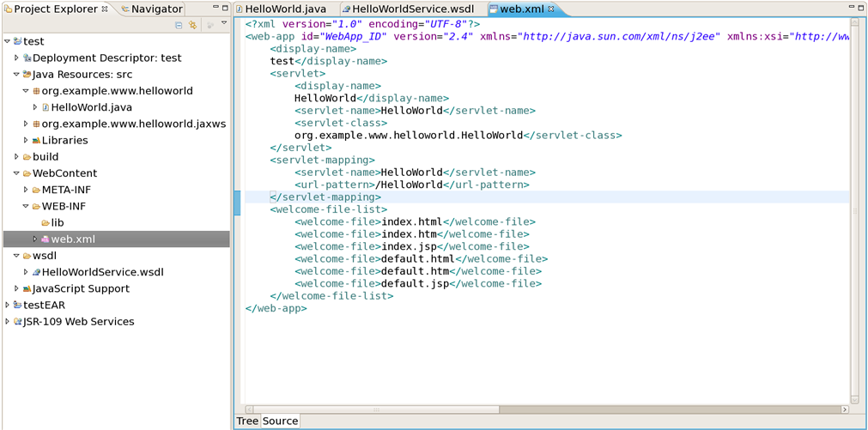
Task: Click the test project icon
Action: pyautogui.click(x=18, y=41)
